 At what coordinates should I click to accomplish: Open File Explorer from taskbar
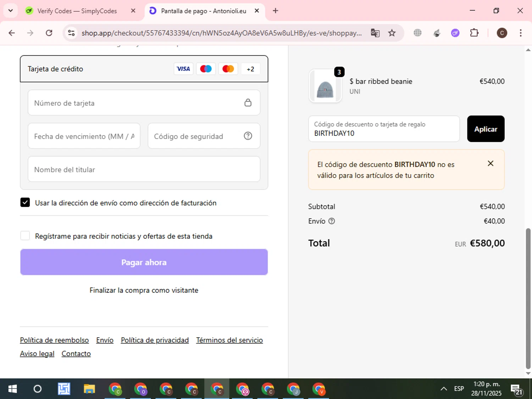click(x=89, y=389)
